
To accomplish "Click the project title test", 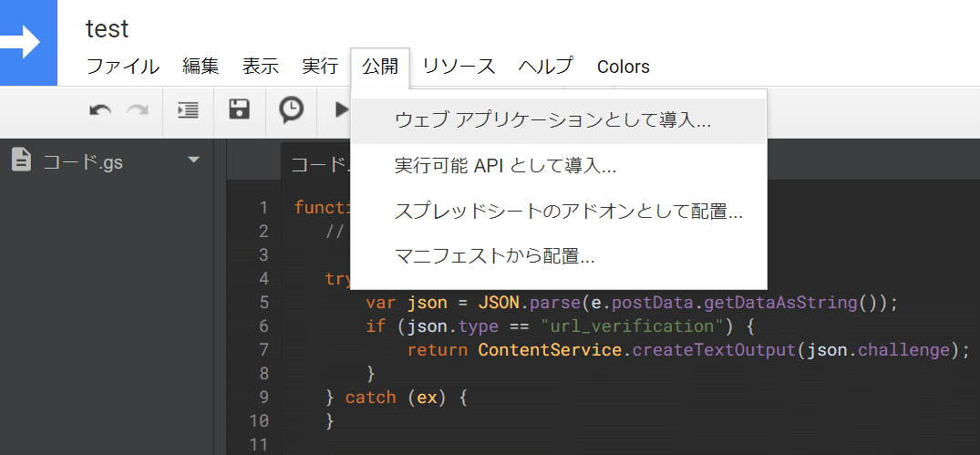I will (x=108, y=28).
